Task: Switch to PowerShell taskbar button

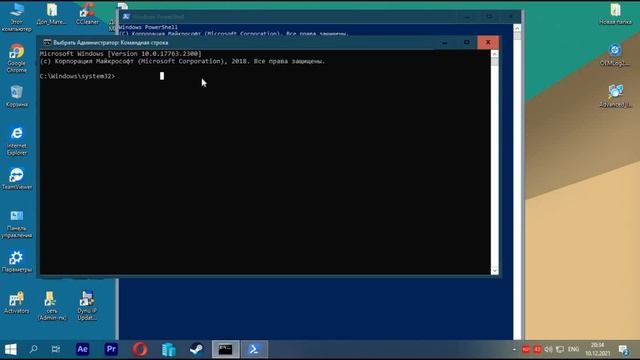Action: click(x=254, y=349)
